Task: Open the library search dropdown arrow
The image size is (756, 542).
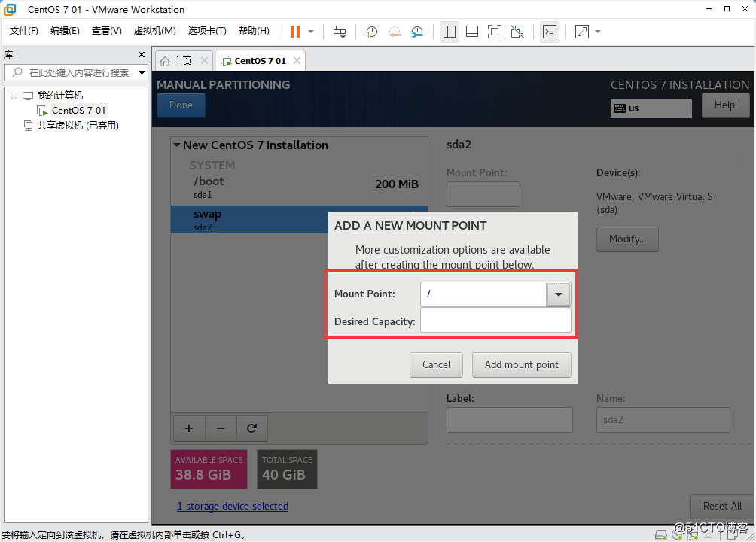Action: [x=142, y=73]
